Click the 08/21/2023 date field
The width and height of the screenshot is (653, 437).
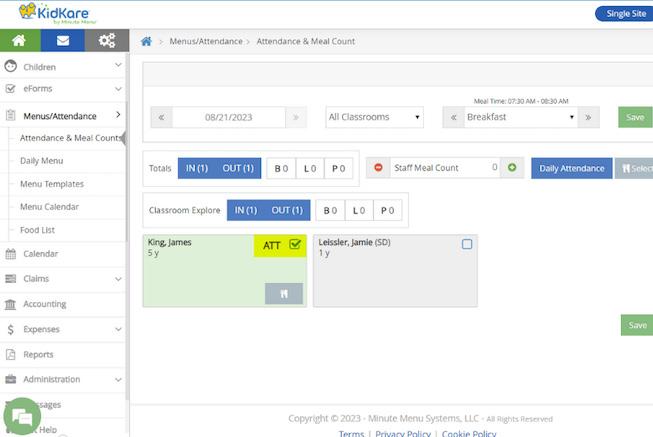[229, 117]
